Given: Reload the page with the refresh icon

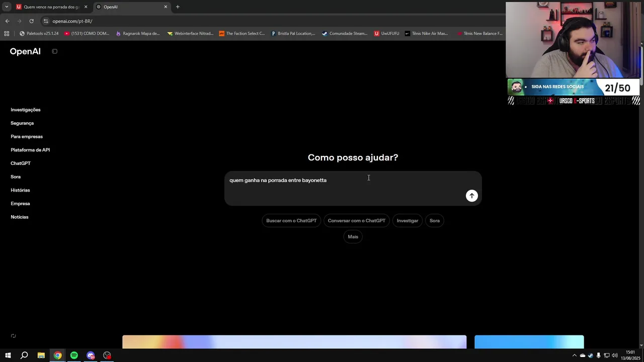Looking at the screenshot, I should point(31,21).
